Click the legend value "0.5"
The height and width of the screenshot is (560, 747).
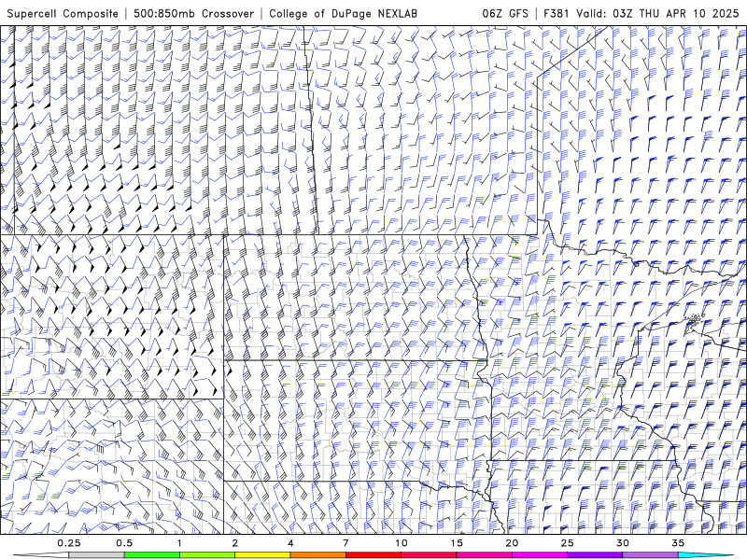[x=124, y=543]
